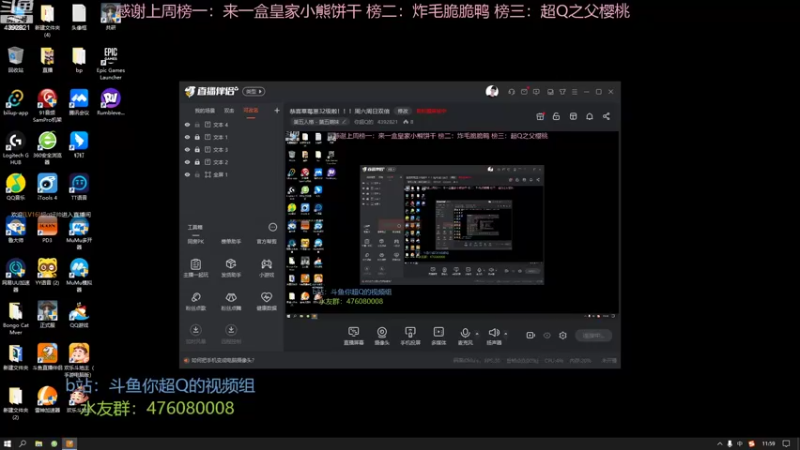800x450 pixels.
Task: Open Bongo Cat Mver desktop shortcut
Action: point(16,318)
